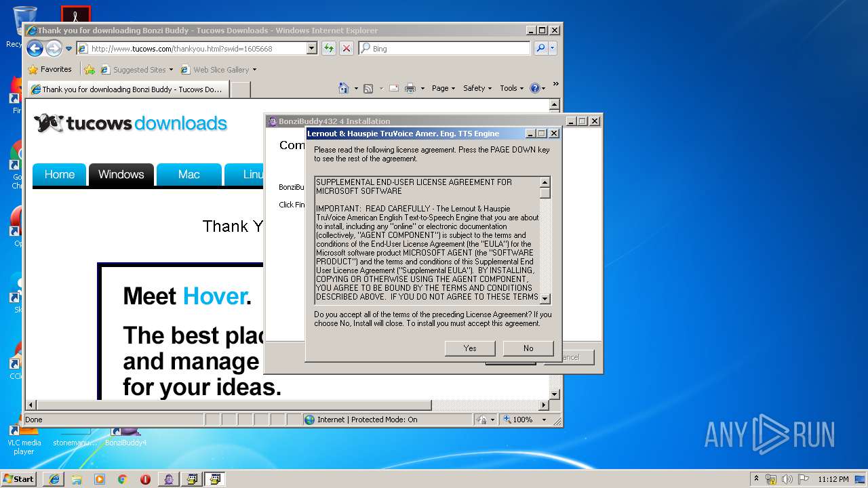Screen dimensions: 868x488
Task: Click the Home icon in the command bar
Action: pos(344,88)
